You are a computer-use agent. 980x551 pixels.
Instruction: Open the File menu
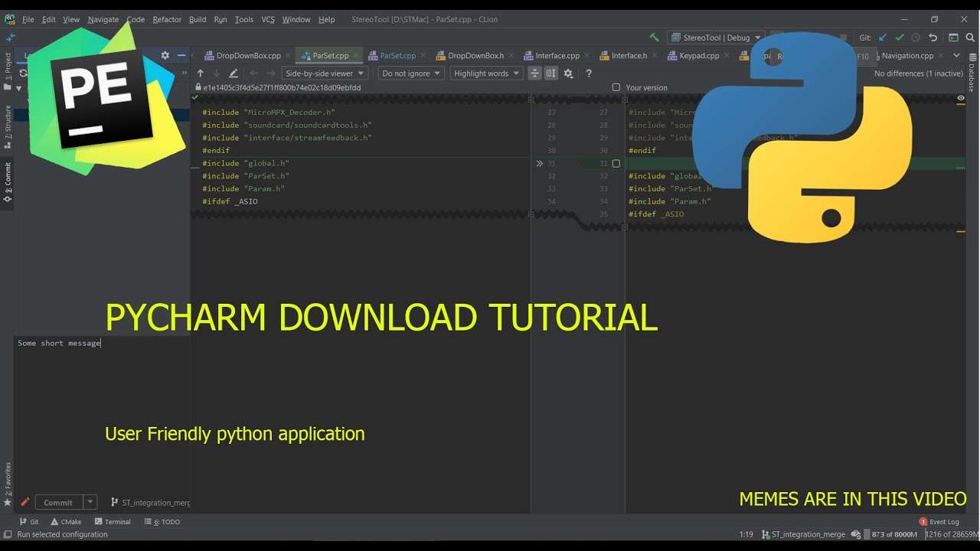point(28,19)
